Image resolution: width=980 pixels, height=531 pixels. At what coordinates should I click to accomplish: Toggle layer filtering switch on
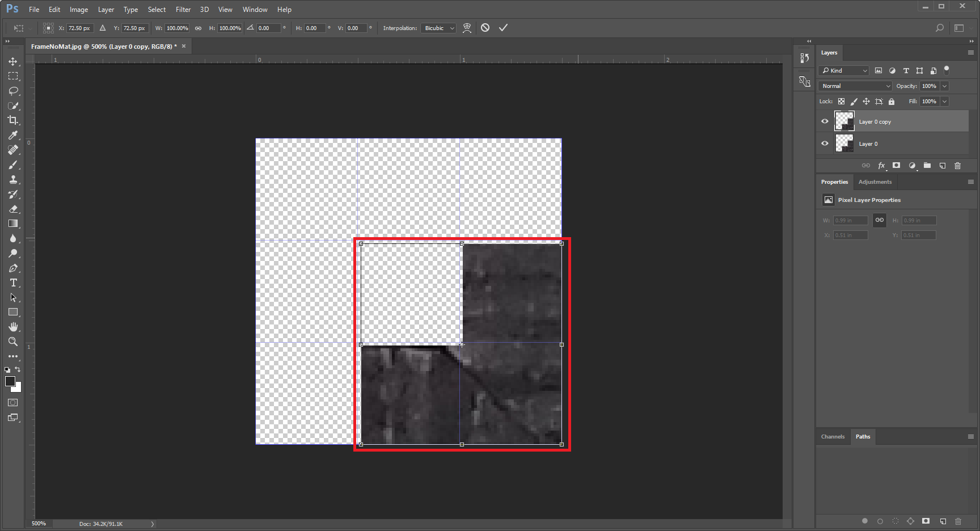(x=947, y=70)
